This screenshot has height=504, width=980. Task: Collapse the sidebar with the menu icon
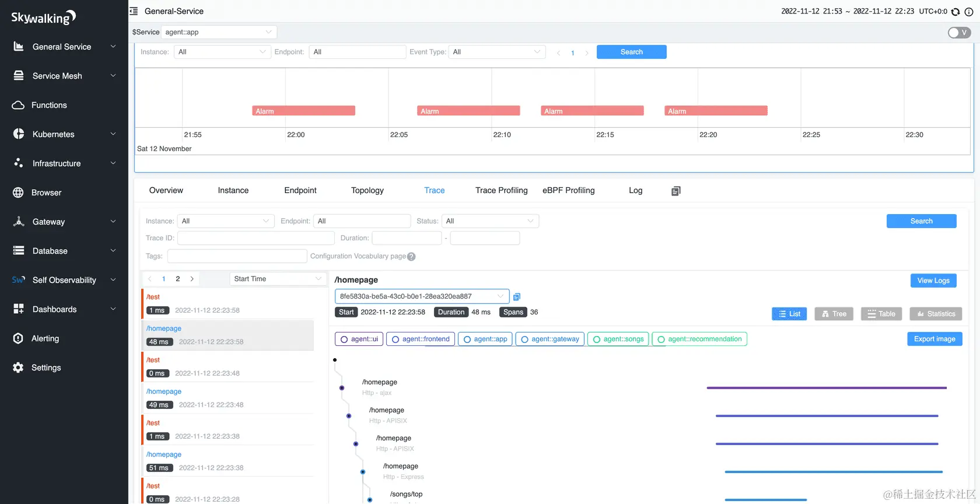(x=134, y=11)
